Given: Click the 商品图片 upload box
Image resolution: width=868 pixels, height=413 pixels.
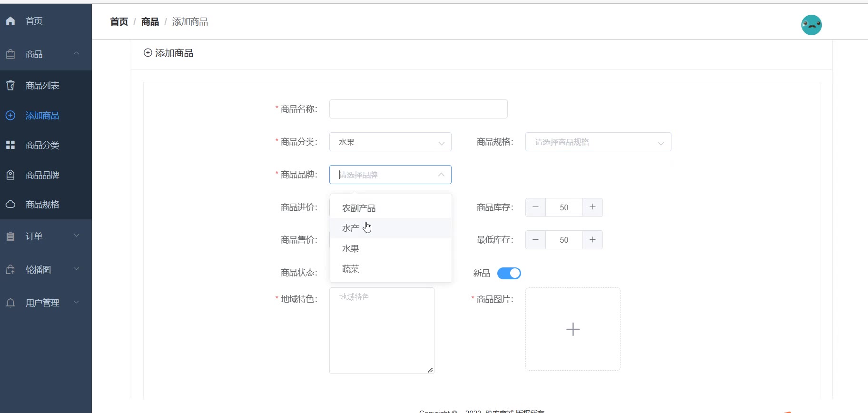Looking at the screenshot, I should coord(573,329).
